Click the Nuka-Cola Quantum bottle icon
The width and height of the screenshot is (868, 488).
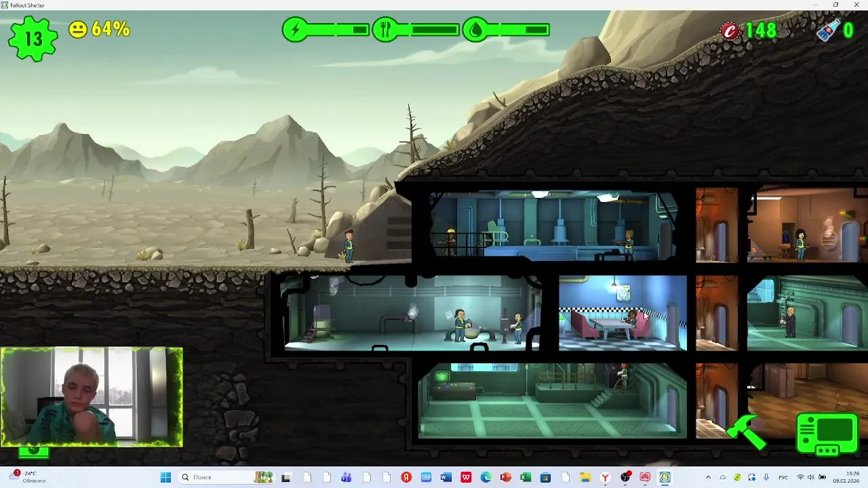pos(828,30)
